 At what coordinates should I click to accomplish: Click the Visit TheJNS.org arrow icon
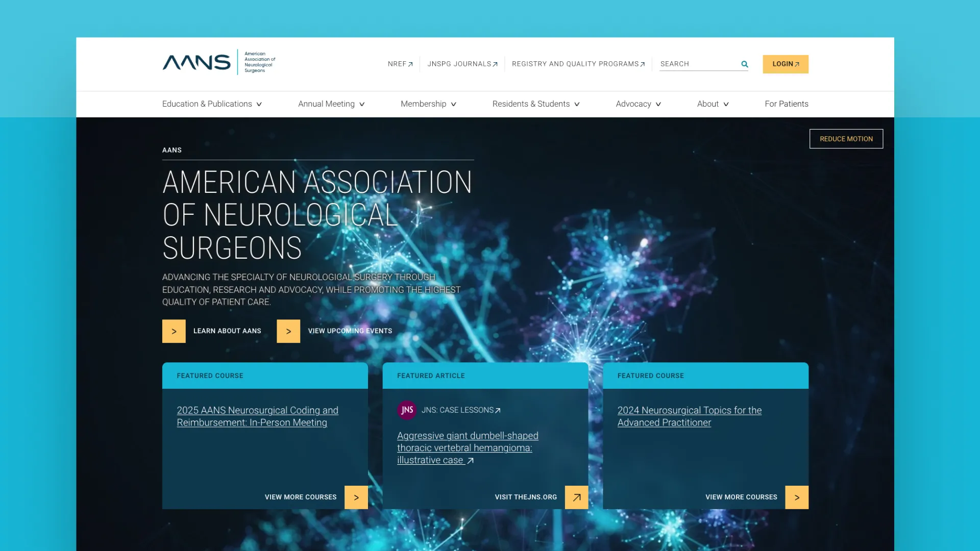[x=576, y=497]
